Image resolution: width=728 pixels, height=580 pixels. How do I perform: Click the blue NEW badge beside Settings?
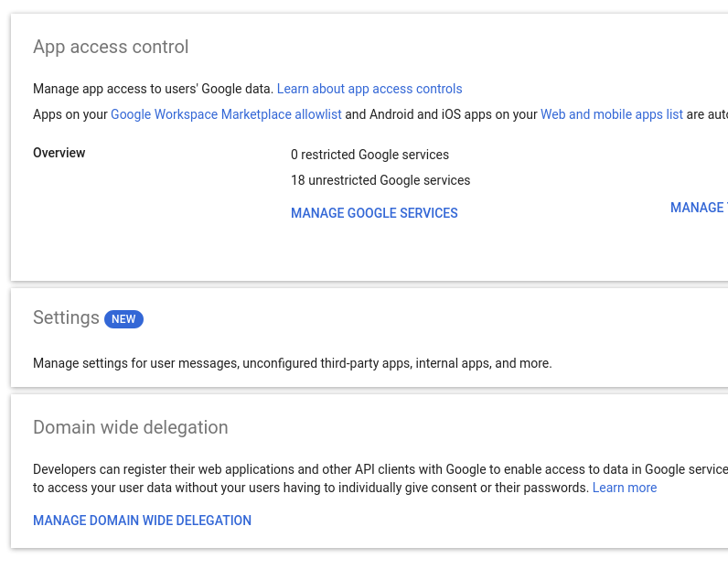click(123, 319)
